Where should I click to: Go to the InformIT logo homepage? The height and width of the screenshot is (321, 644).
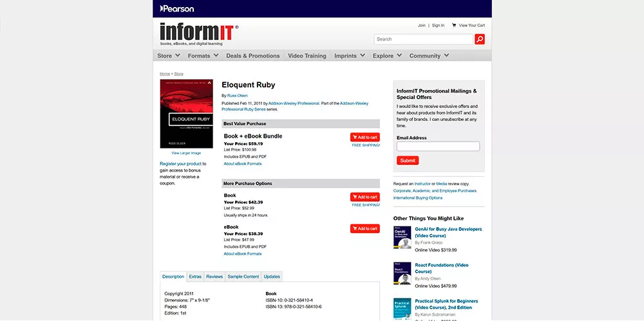(x=199, y=33)
